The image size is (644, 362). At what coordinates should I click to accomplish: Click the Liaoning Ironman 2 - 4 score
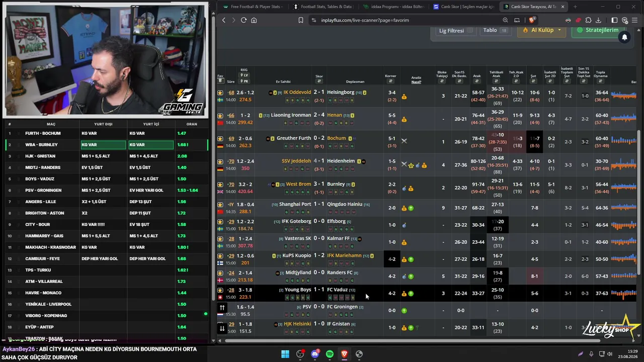pos(319,115)
